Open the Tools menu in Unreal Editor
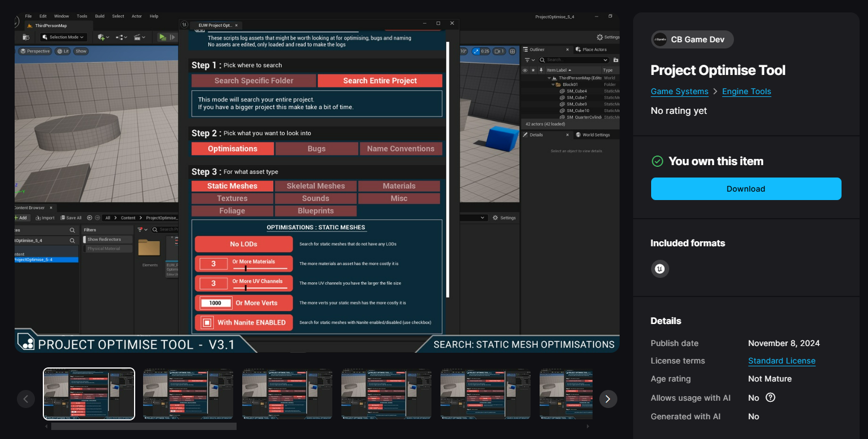The width and height of the screenshot is (868, 439). pyautogui.click(x=82, y=16)
